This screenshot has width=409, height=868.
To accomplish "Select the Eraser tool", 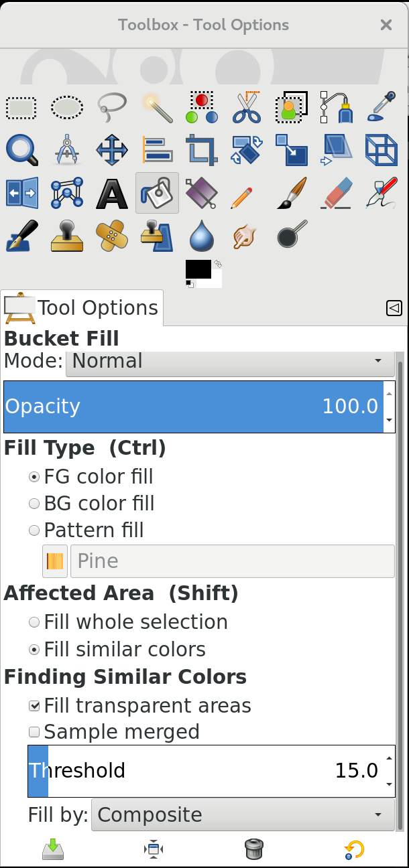I will [337, 193].
